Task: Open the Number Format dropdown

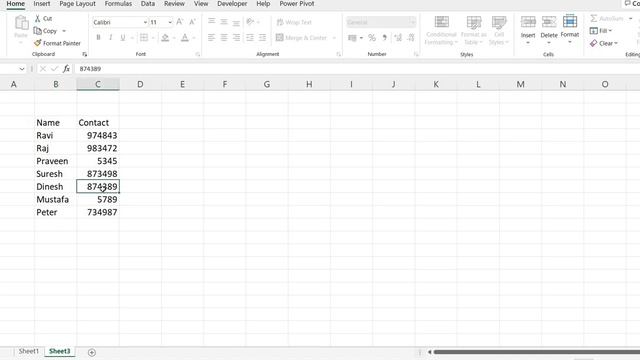Action: coord(412,22)
